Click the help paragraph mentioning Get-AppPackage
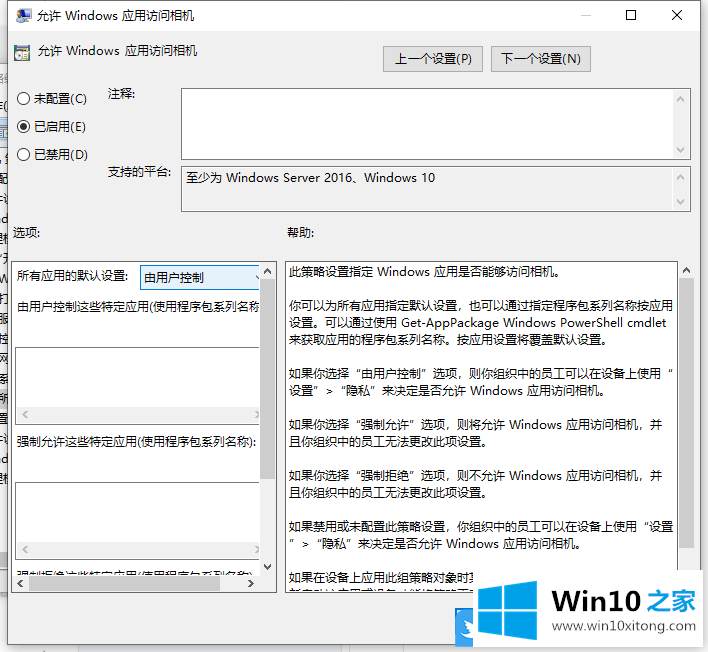Viewport: 708px width, 652px height. click(x=481, y=322)
